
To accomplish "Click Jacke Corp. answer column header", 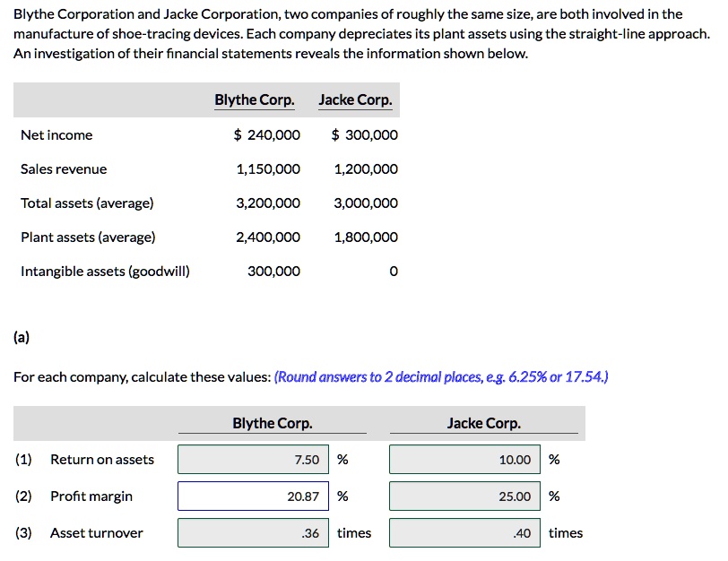I will (x=484, y=423).
